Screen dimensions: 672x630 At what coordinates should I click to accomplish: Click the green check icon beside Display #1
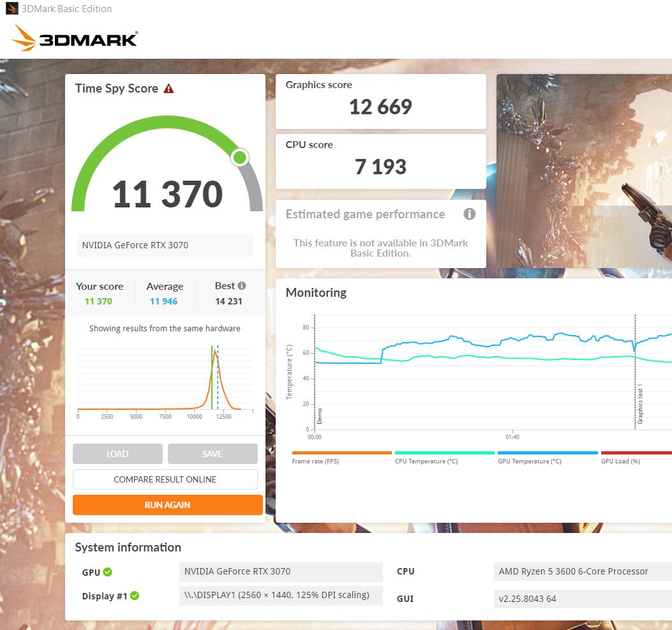coord(135,596)
